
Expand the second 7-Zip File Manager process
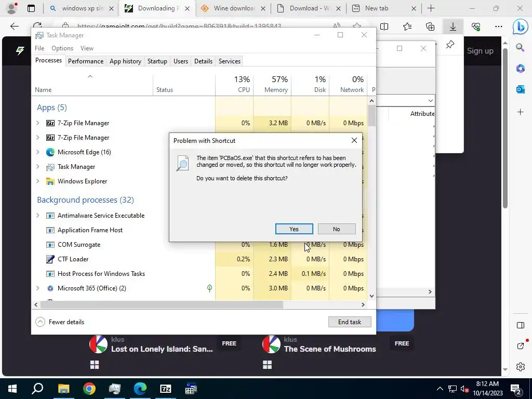[x=37, y=137]
